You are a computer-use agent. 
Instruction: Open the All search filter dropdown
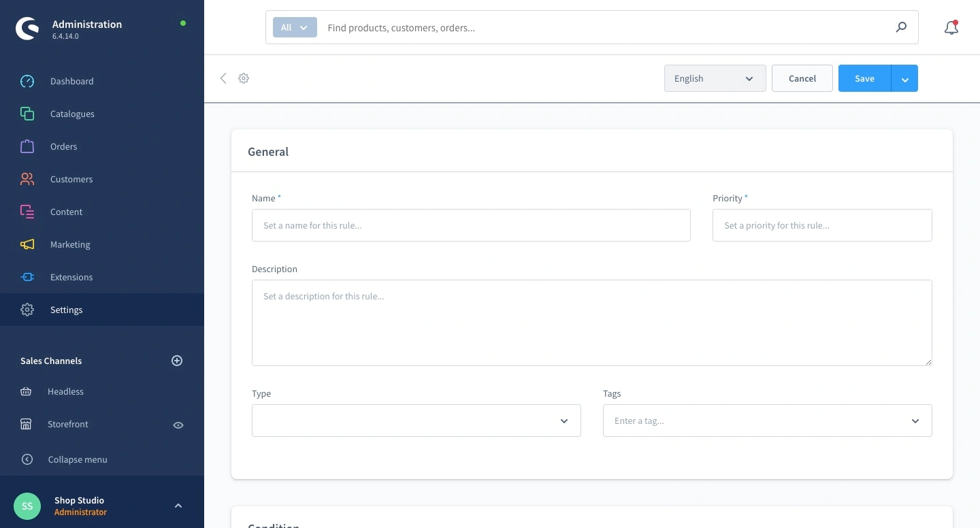pyautogui.click(x=295, y=28)
